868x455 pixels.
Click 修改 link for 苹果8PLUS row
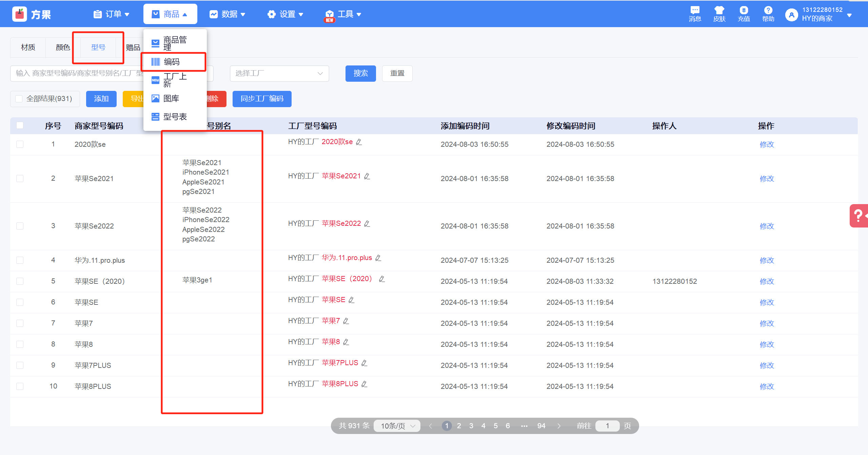pos(767,386)
